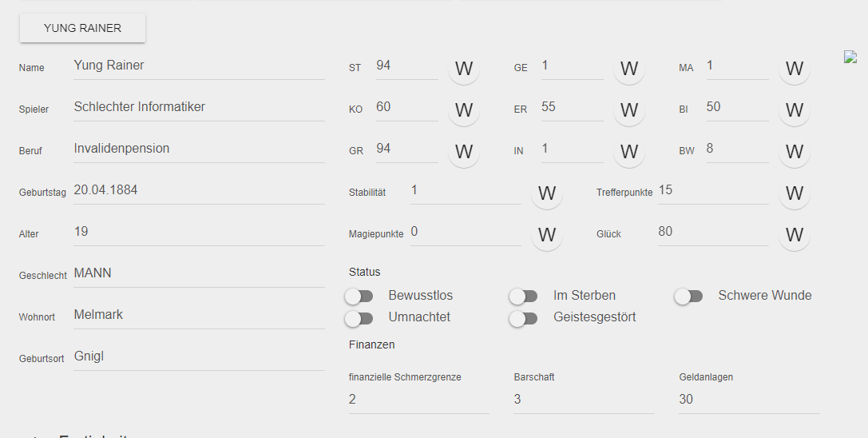Roll the W button for BW
The height and width of the screenshot is (438, 868).
(795, 152)
